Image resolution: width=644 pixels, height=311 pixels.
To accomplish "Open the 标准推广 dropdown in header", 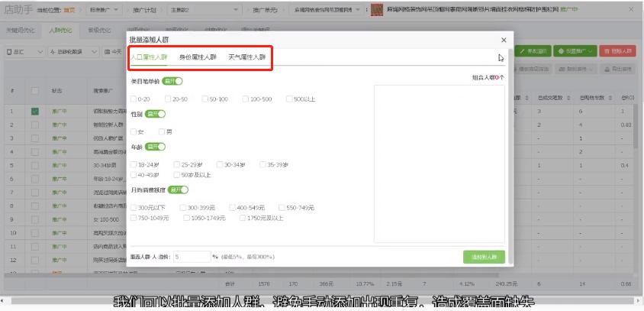I will pos(105,9).
